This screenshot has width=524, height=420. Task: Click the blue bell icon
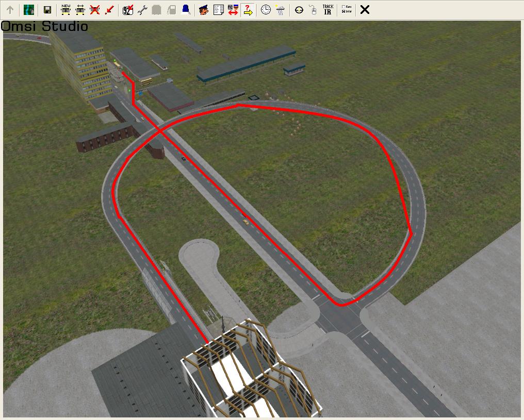pos(186,10)
